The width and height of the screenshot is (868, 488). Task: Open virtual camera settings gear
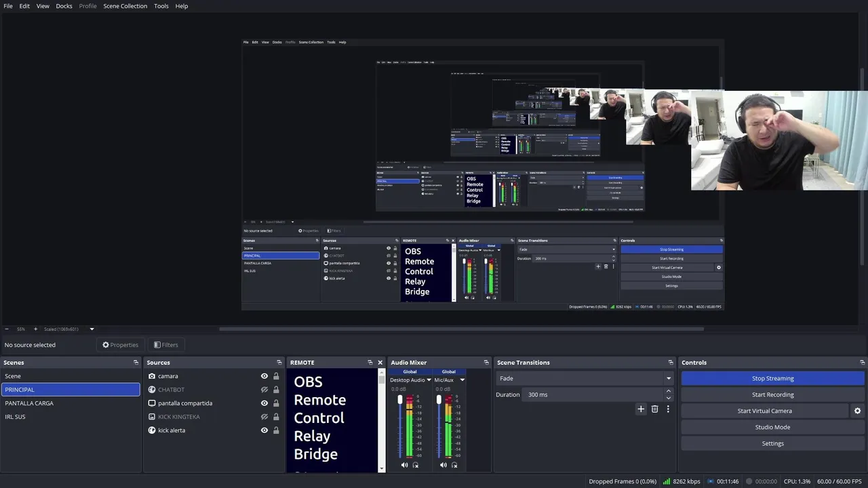[x=857, y=411]
